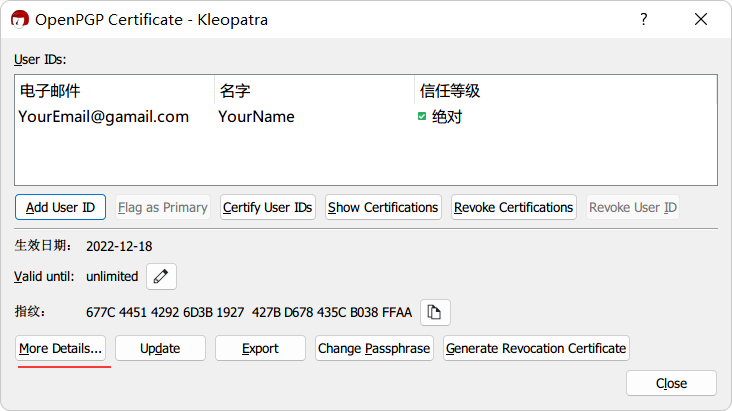The height and width of the screenshot is (411, 732).
Task: Copy fingerprint with the clipboard icon
Action: tap(435, 312)
